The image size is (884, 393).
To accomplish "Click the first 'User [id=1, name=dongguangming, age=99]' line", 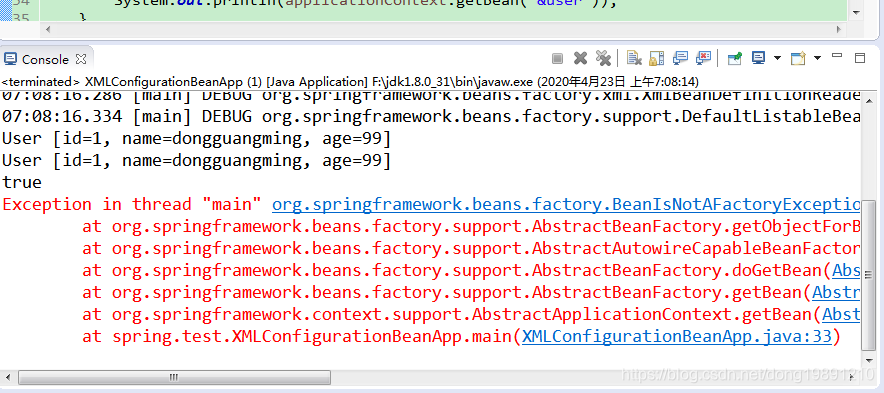I will [x=196, y=138].
